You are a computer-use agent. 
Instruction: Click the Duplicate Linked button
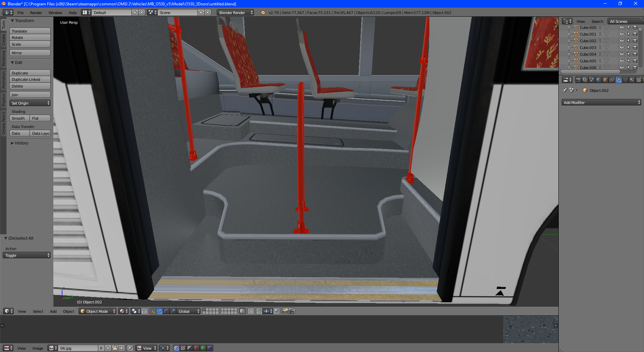coord(30,79)
